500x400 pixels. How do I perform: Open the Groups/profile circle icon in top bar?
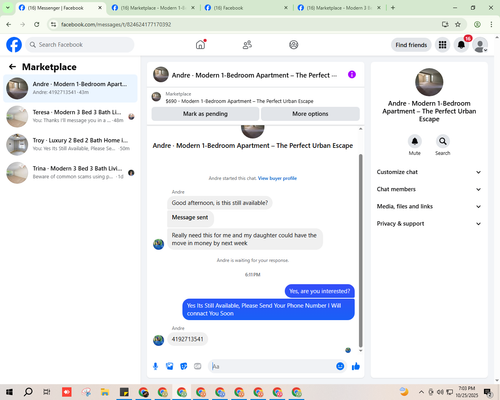click(293, 45)
